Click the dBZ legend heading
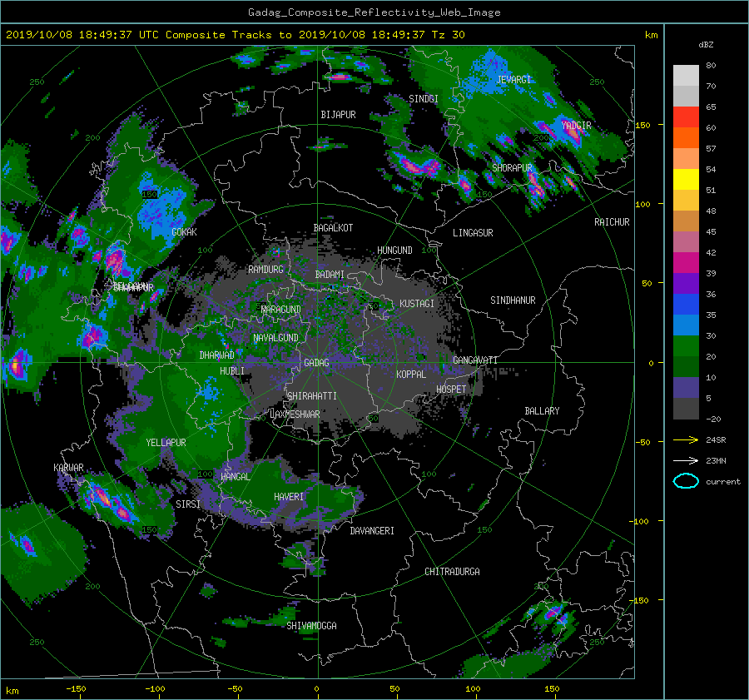749x700 pixels. pos(706,45)
